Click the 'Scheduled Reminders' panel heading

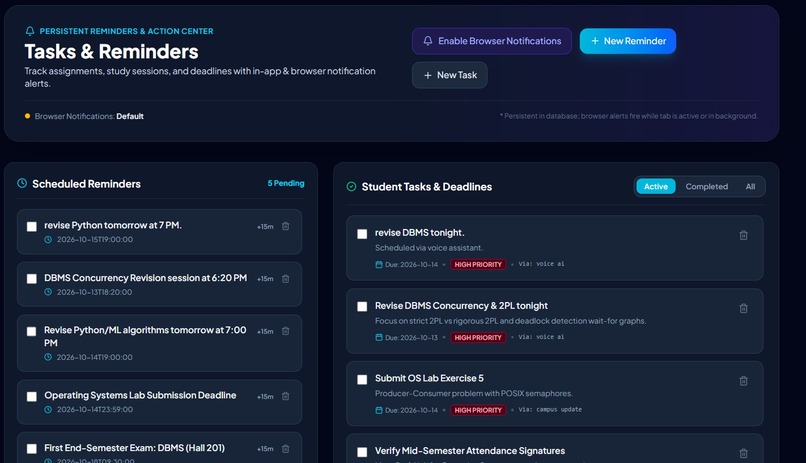[86, 184]
